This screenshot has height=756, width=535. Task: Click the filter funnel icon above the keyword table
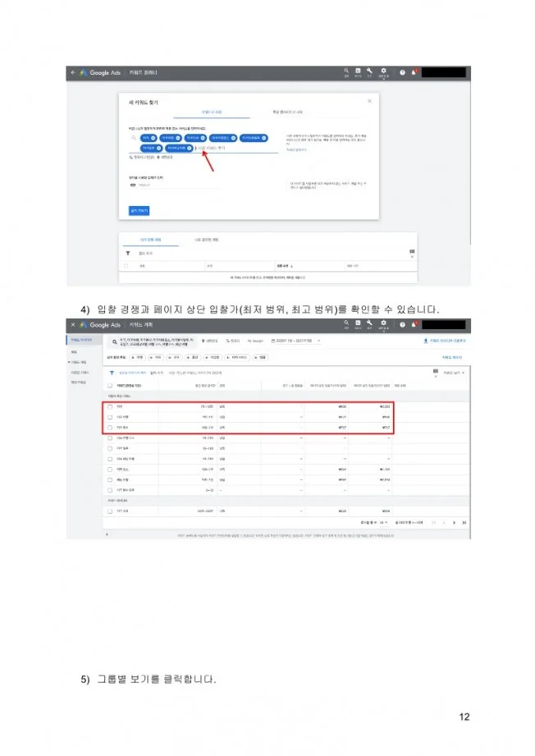point(112,373)
